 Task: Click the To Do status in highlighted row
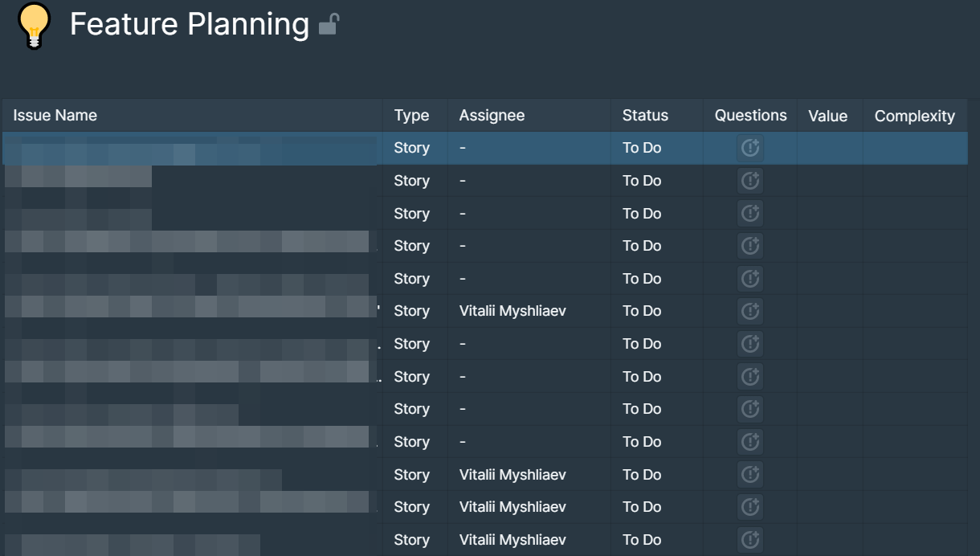click(642, 148)
